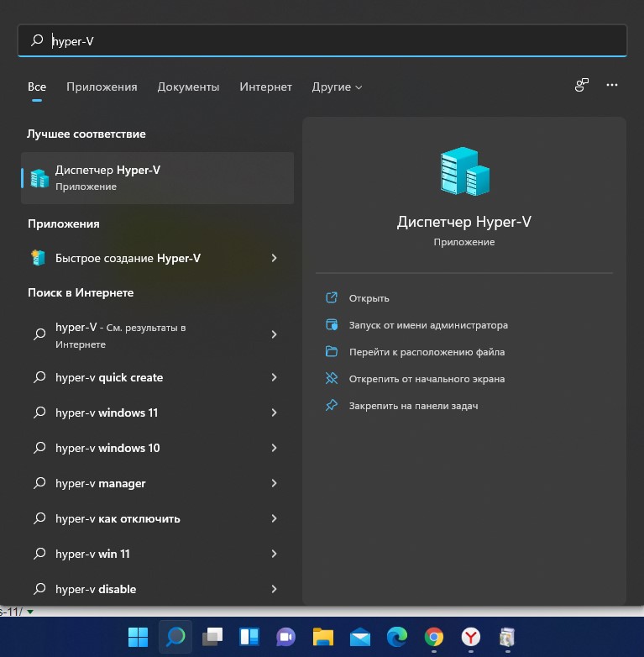Click the administrator shield icon
Viewport: 644px width, 657px height.
(x=332, y=324)
